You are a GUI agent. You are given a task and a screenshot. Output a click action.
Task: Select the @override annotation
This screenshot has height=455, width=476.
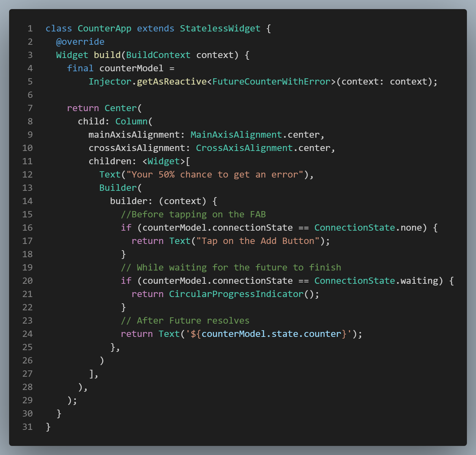coord(81,42)
